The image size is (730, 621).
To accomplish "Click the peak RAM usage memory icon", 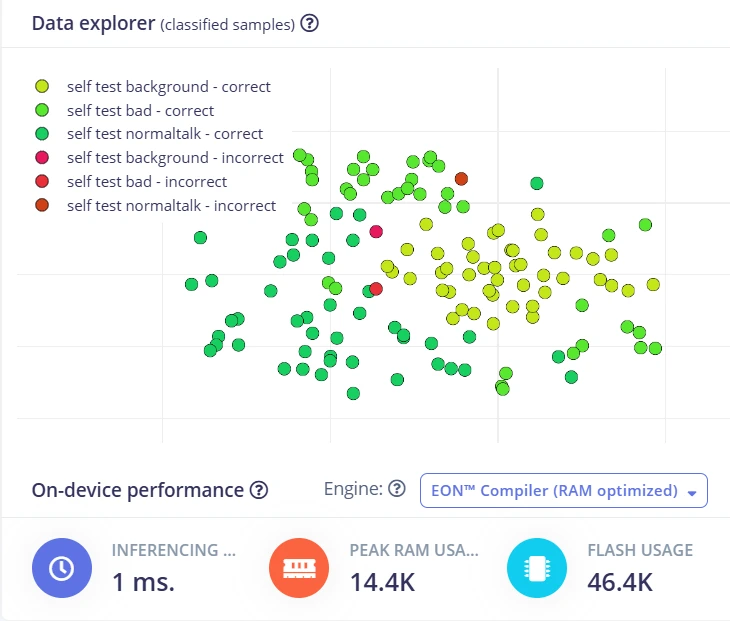I will 299,568.
